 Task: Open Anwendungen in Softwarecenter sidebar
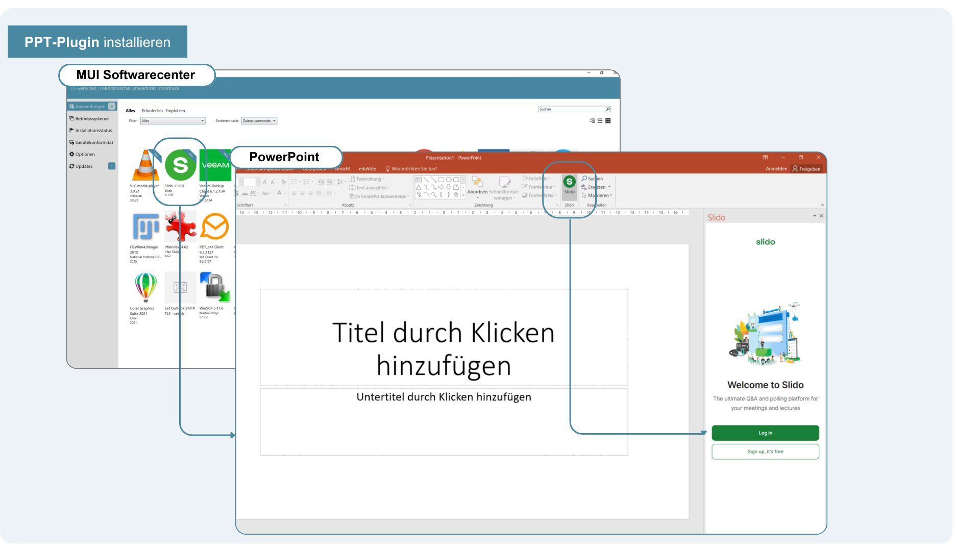coord(92,107)
